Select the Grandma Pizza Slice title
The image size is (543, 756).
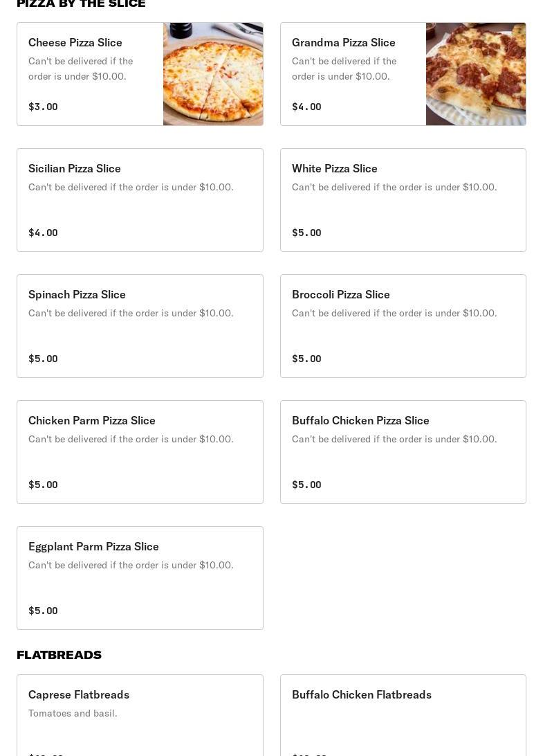coord(344,43)
